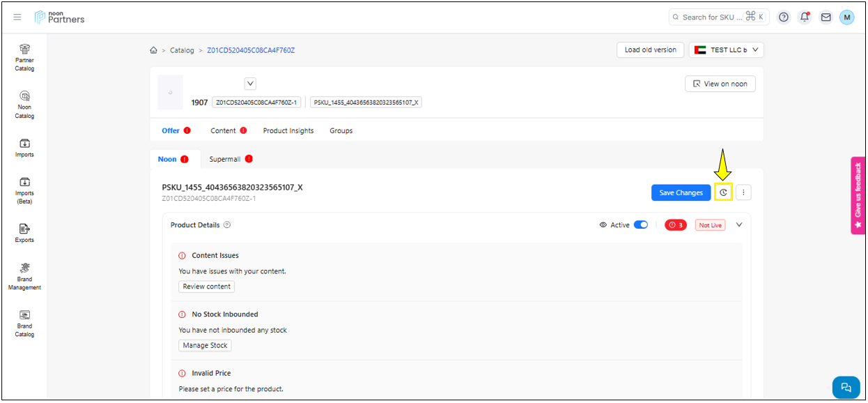The height and width of the screenshot is (403, 868).
Task: Open the hamburger menu icon
Action: coord(17,17)
